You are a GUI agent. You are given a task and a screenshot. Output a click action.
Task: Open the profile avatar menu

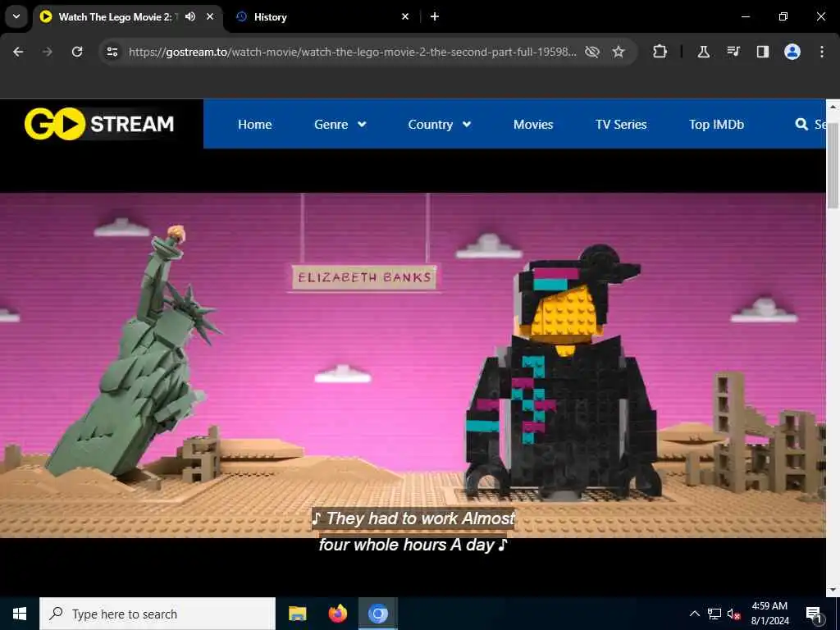(x=792, y=52)
